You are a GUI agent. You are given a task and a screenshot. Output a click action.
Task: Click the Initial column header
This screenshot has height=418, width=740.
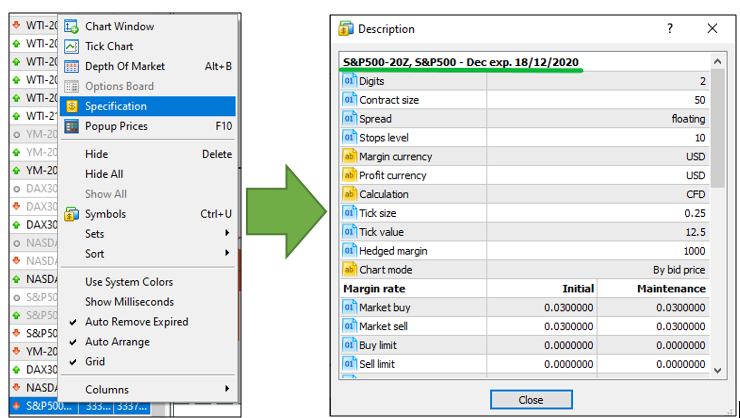[x=578, y=289]
